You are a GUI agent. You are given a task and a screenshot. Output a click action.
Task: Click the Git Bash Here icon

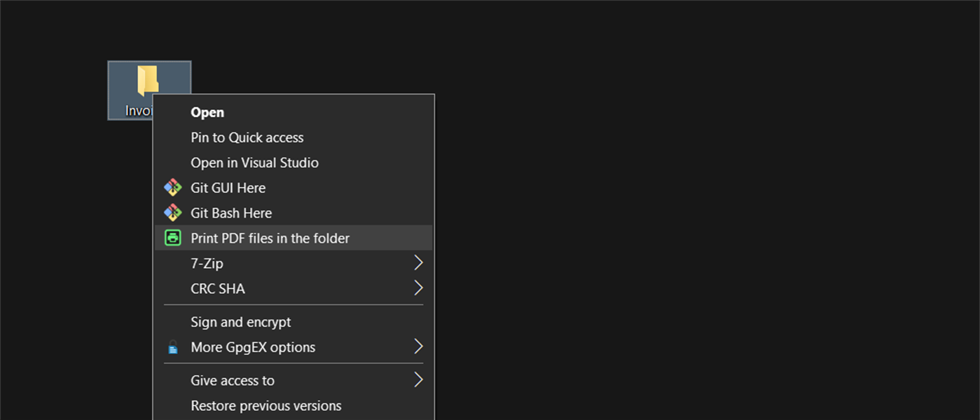tap(173, 213)
